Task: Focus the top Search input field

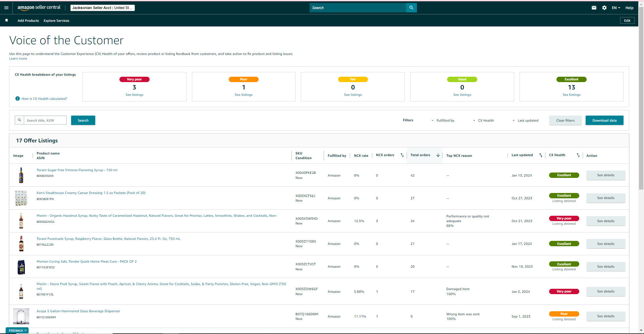Action: coord(358,8)
